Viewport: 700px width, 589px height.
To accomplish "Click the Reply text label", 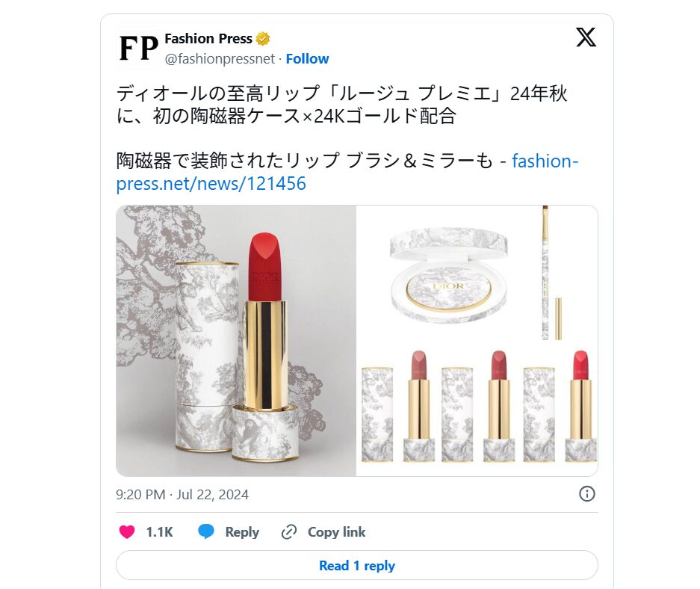I will point(242,532).
